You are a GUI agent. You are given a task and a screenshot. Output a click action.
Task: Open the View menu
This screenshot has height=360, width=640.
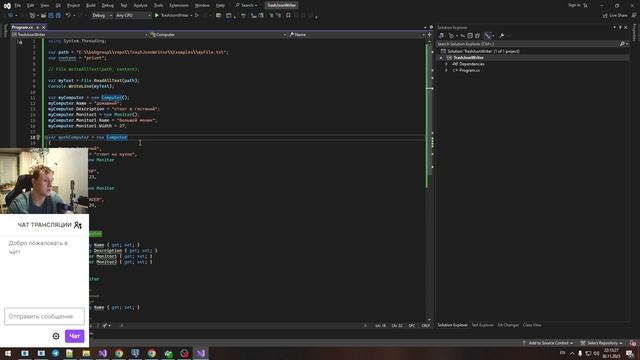click(44, 5)
